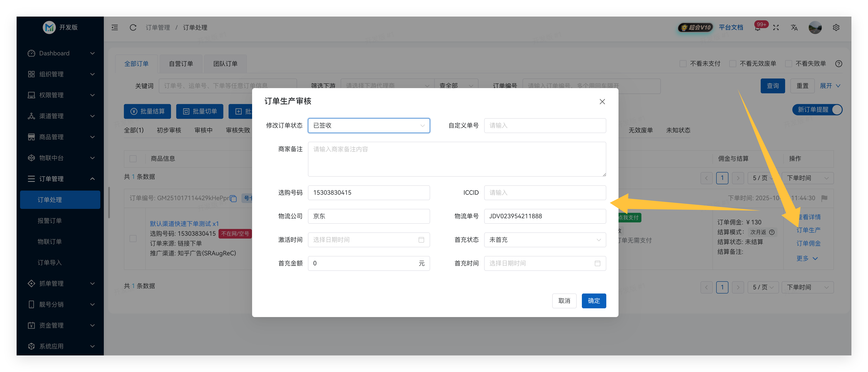
Task: Click the 商家备注 textarea
Action: [x=457, y=159]
